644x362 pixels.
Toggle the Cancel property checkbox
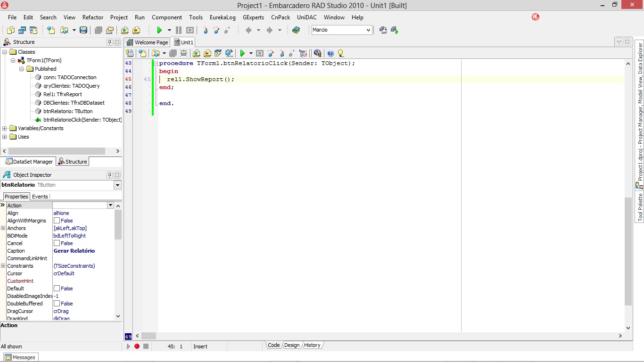click(57, 243)
